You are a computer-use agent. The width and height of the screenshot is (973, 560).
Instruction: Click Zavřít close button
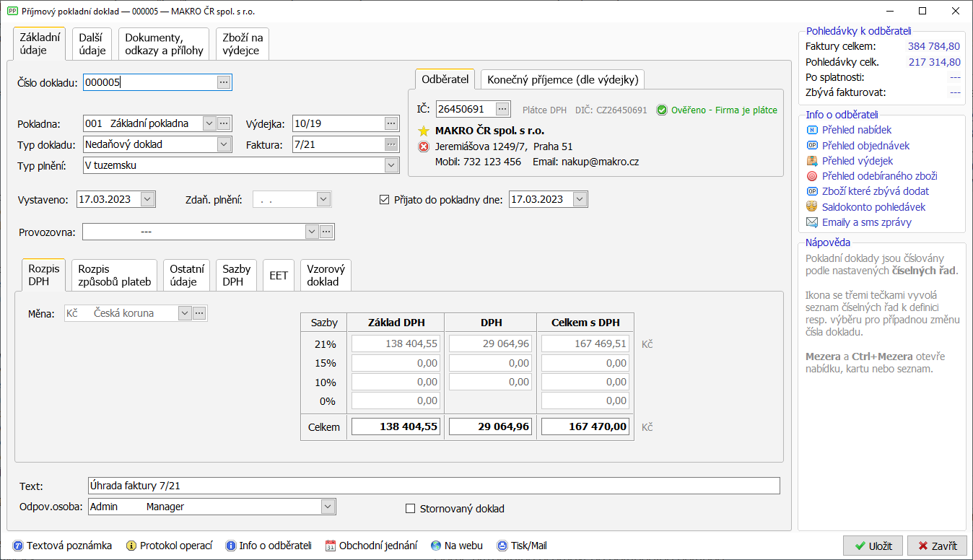937,546
